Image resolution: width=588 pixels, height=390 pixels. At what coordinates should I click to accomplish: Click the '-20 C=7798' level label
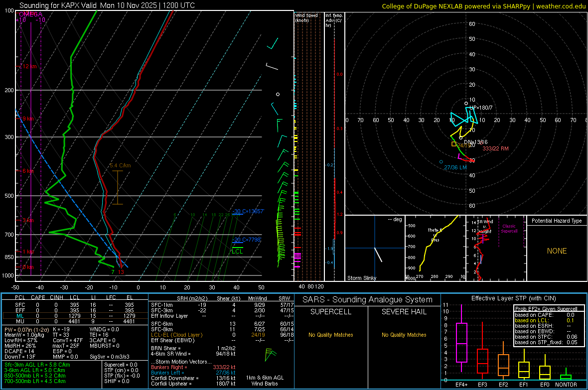(x=246, y=239)
